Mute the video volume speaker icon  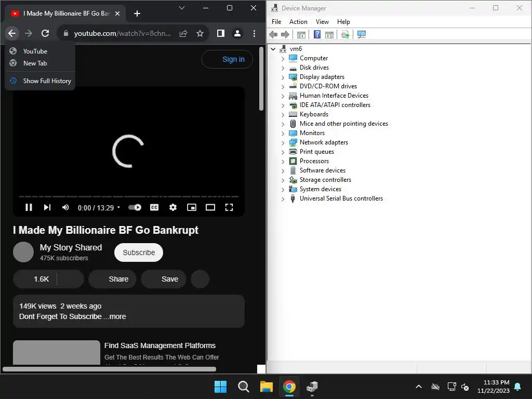65,207
